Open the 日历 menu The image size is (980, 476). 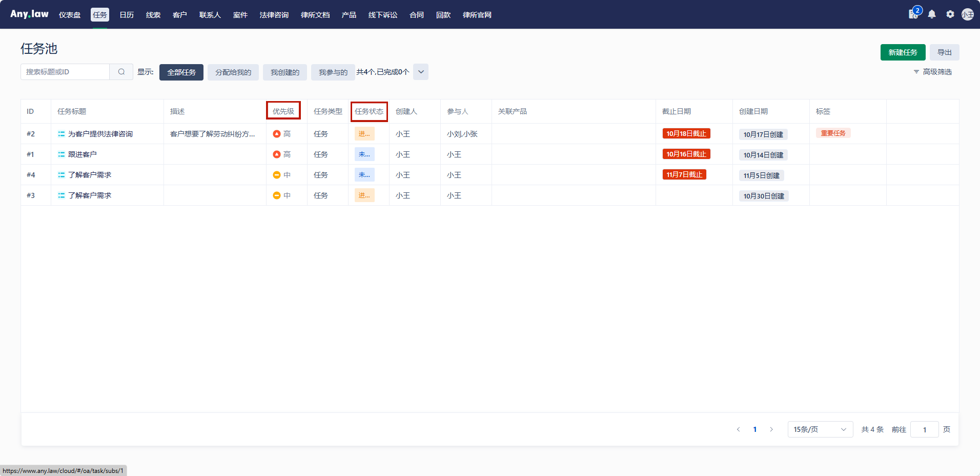click(x=127, y=15)
